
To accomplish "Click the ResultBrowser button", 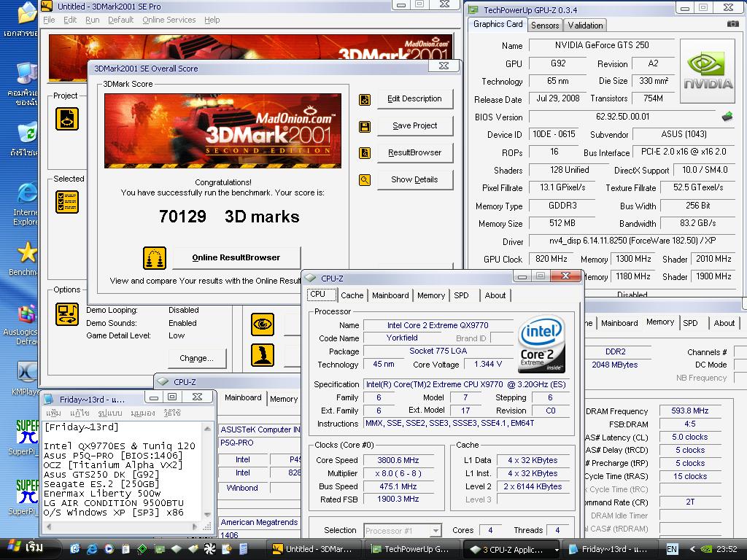I will pos(414,153).
